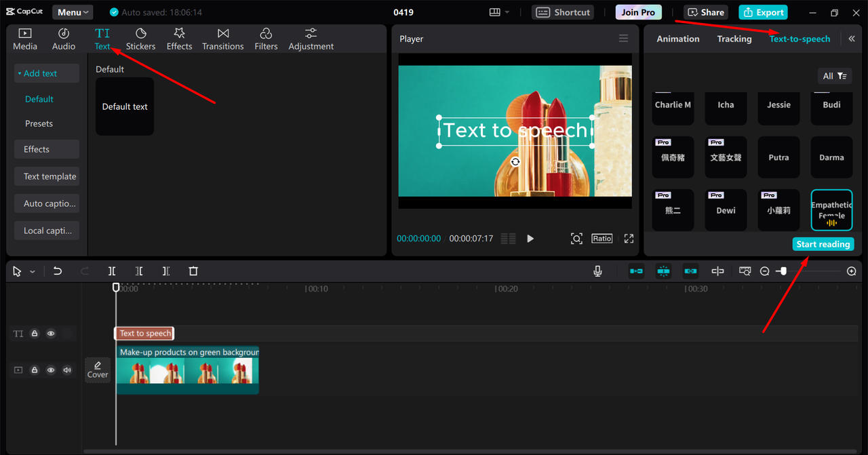
Task: Click the Start reading button
Action: click(x=823, y=244)
